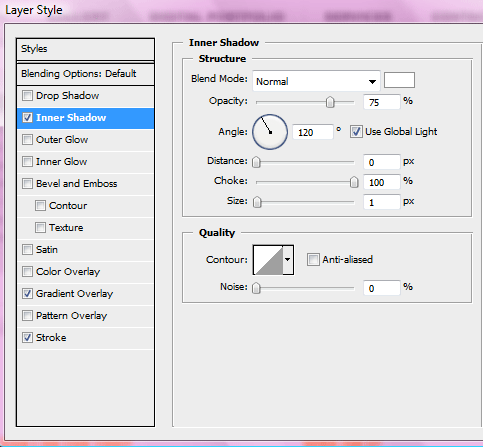This screenshot has width=483, height=447.
Task: Enable the Drop Shadow checkbox
Action: tap(27, 96)
